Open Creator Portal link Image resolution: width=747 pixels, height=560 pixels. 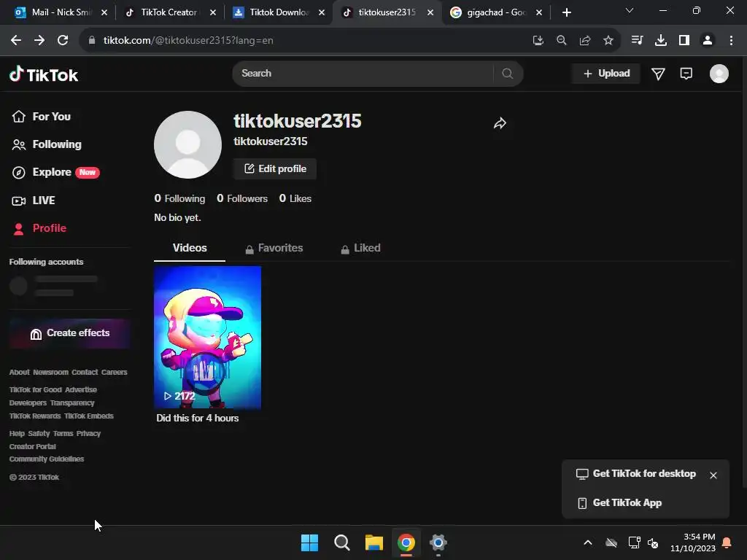point(32,447)
